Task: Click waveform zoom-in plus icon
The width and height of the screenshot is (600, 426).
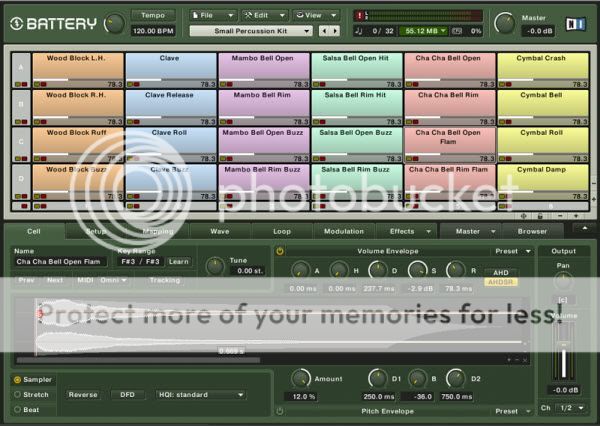Action: tap(509, 360)
